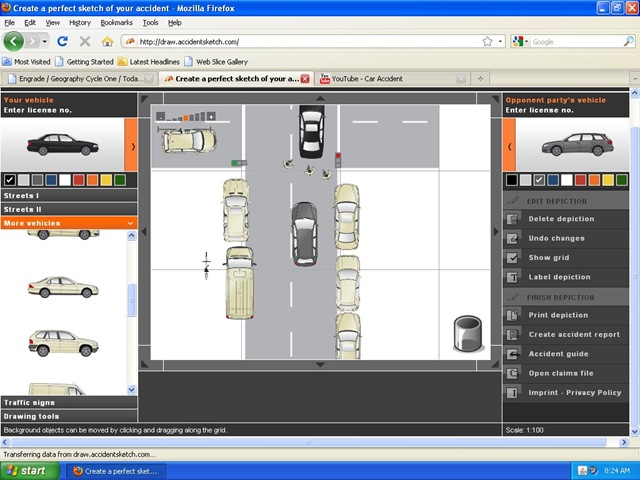Open the Create accident report icon
Screen dimensions: 640x480
[x=512, y=335]
